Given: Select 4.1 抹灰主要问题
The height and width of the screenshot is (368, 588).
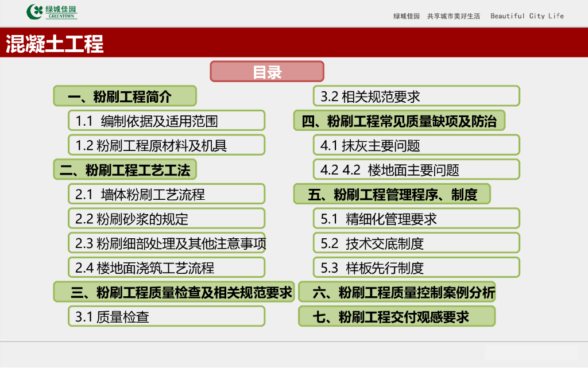Looking at the screenshot, I should coord(416,145).
